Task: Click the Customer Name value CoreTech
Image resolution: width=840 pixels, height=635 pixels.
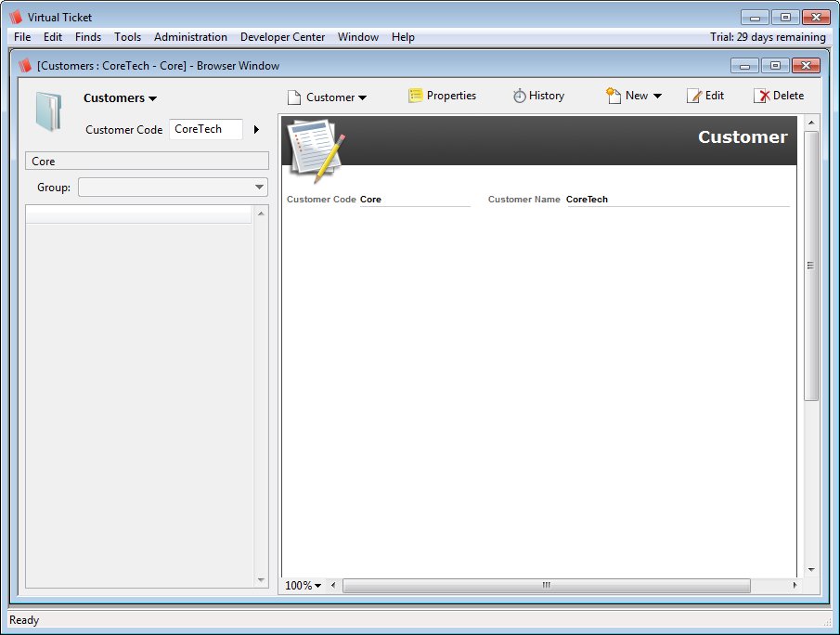Action: click(587, 200)
